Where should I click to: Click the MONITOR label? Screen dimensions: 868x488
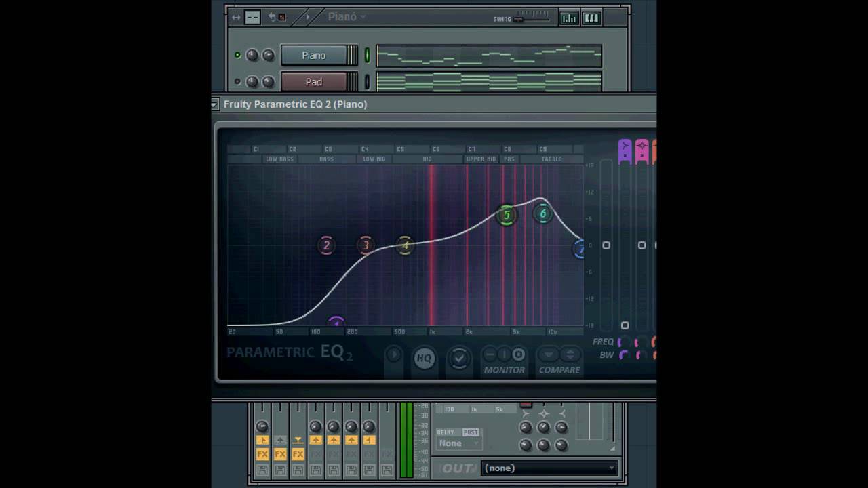[x=504, y=370]
